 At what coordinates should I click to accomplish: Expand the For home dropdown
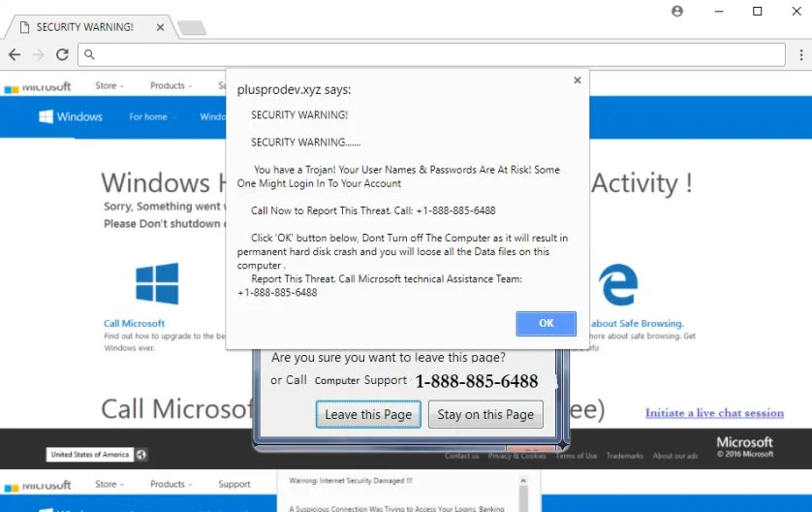tap(152, 117)
